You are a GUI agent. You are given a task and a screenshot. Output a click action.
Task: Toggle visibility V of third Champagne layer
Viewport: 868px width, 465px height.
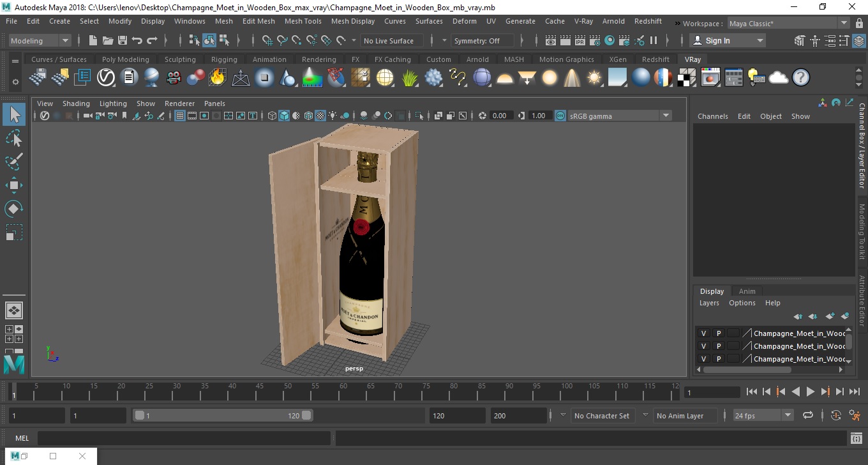703,359
